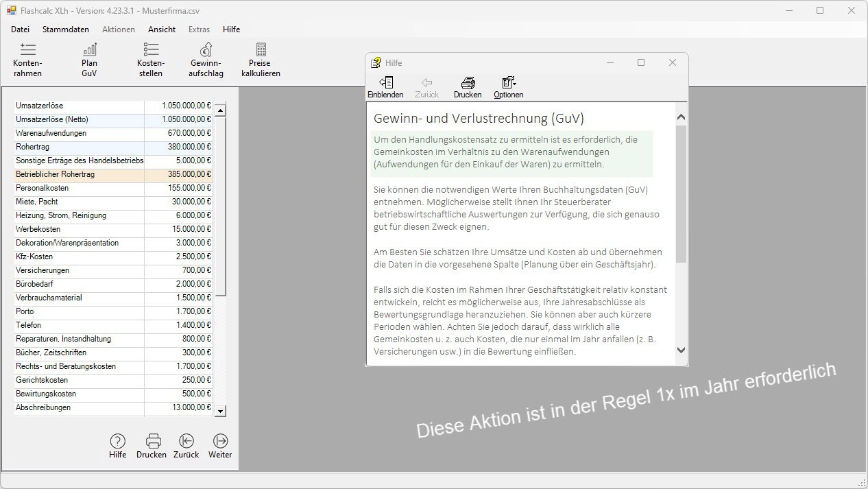868x489 pixels.
Task: Click the Drucken printer icon below the table
Action: [152, 441]
